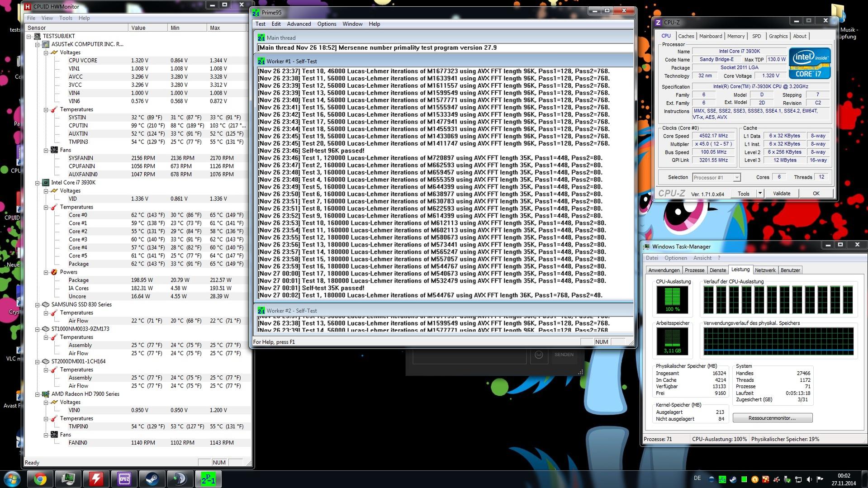The image size is (868, 488).
Task: Click the Main thread window icon in Prime95
Action: tap(261, 38)
